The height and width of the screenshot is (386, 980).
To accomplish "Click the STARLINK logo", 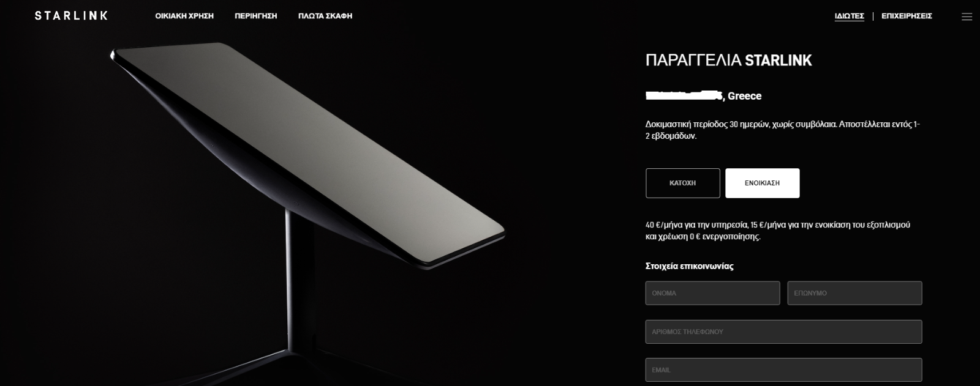I will (x=71, y=15).
